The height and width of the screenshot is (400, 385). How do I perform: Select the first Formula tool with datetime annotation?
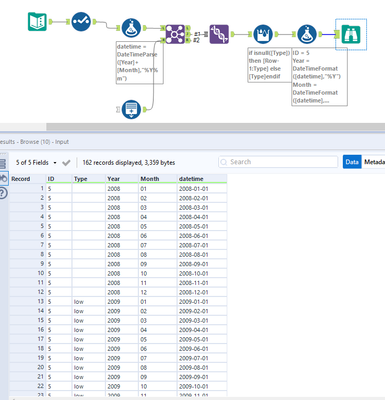pyautogui.click(x=131, y=28)
